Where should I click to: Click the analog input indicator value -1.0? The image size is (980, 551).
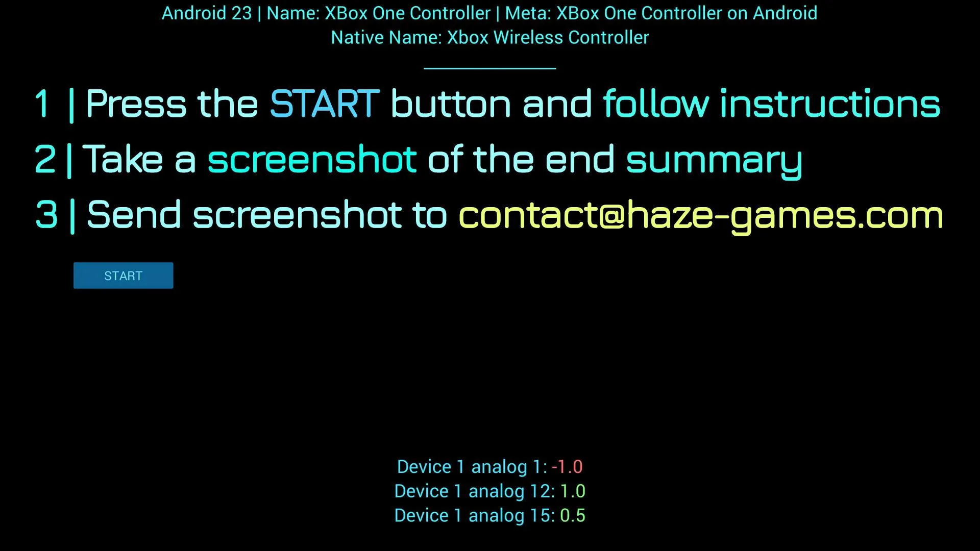(x=566, y=467)
